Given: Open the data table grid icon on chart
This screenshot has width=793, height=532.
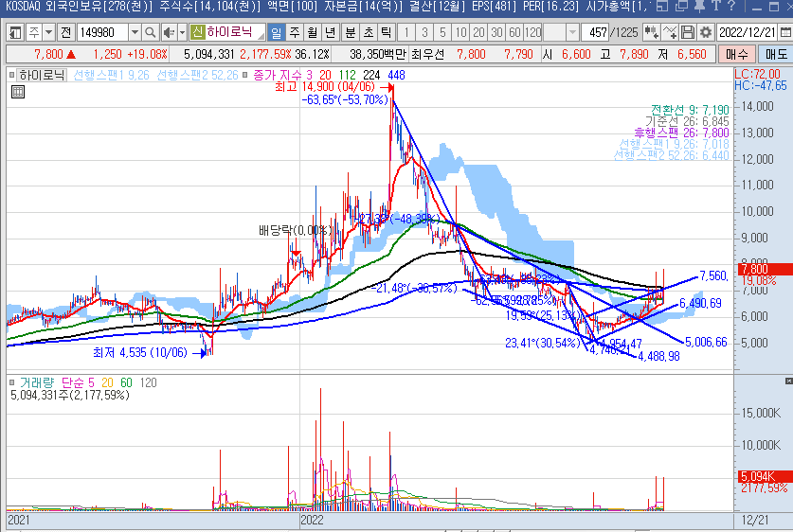Looking at the screenshot, I should (18, 92).
